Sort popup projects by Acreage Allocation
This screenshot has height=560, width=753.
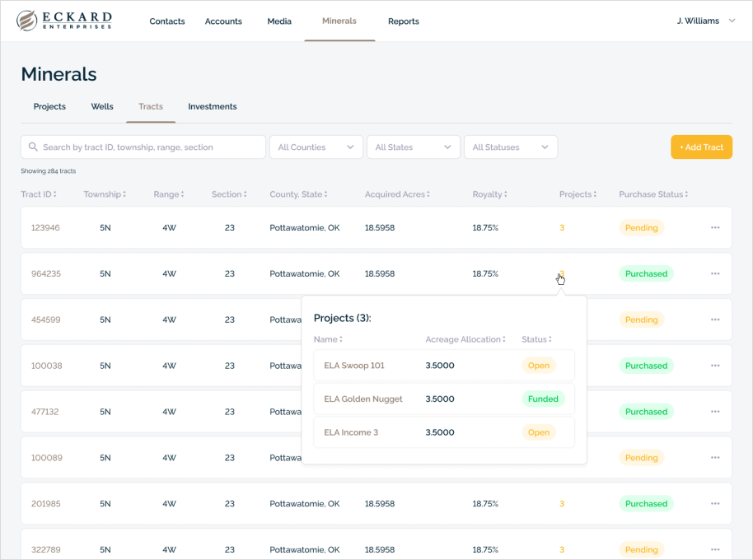pyautogui.click(x=465, y=339)
